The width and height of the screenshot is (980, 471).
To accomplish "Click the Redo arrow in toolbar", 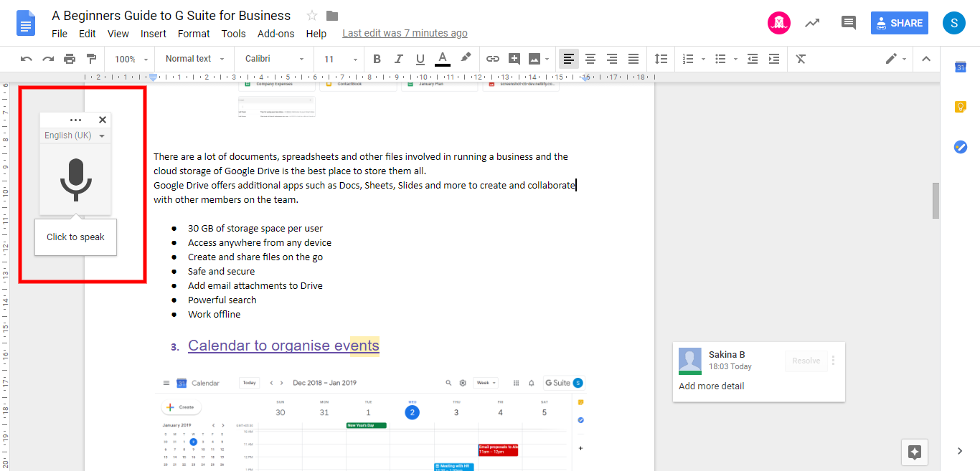I will (x=48, y=59).
